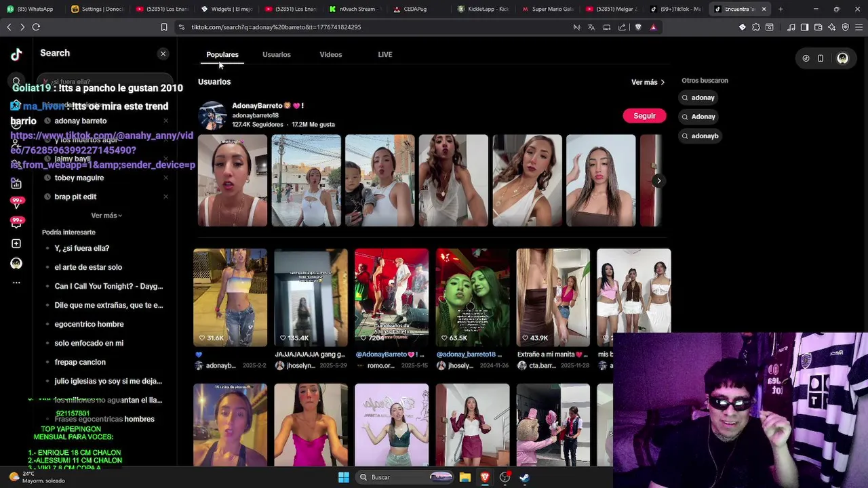Open the browser extensions puzzle icon
Image resolution: width=868 pixels, height=488 pixels.
756,27
